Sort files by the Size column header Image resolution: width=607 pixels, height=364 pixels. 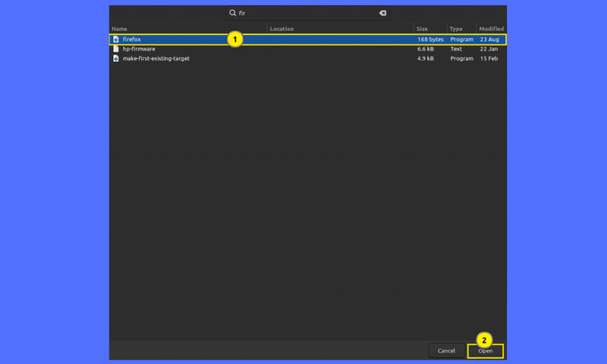point(422,28)
